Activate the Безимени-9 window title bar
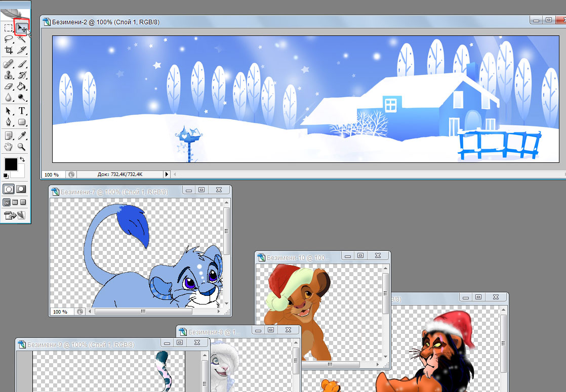This screenshot has height=392, width=566. (89, 344)
